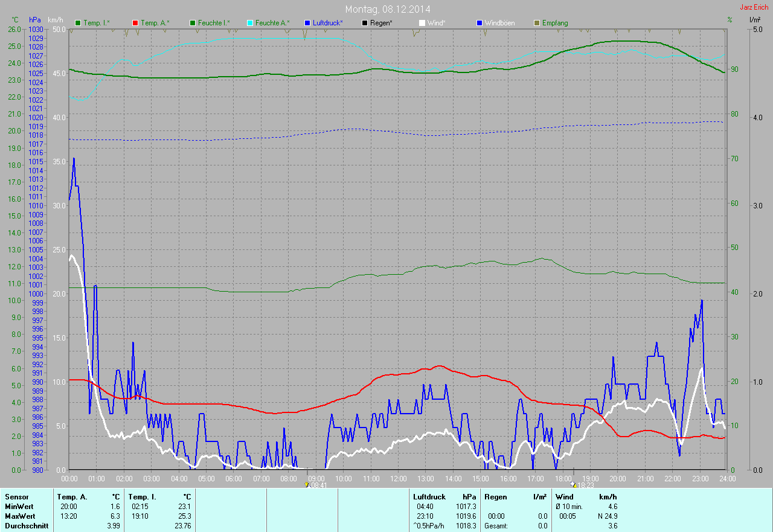Click the cyan Feuchte A. legend square
Image resolution: width=773 pixels, height=532 pixels.
coord(250,23)
